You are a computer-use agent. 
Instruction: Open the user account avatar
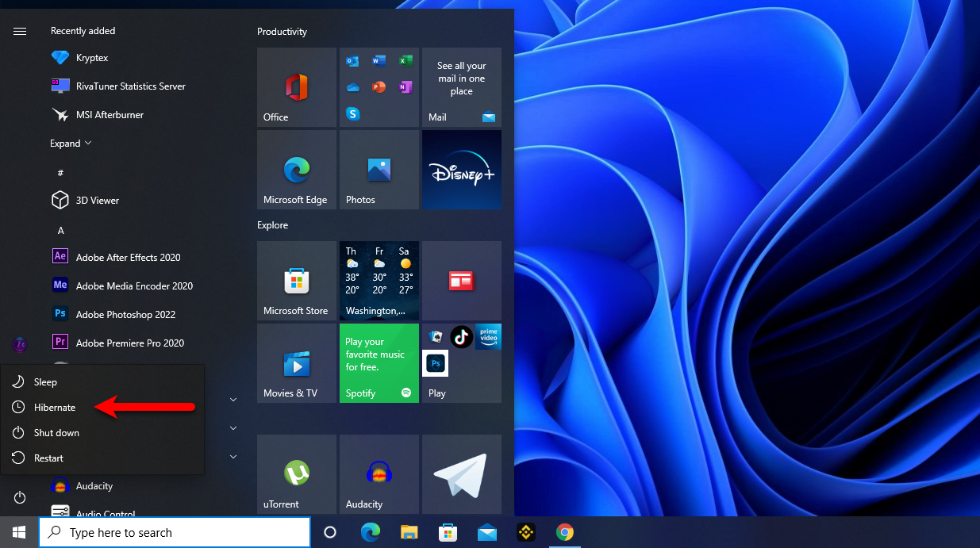[x=20, y=345]
